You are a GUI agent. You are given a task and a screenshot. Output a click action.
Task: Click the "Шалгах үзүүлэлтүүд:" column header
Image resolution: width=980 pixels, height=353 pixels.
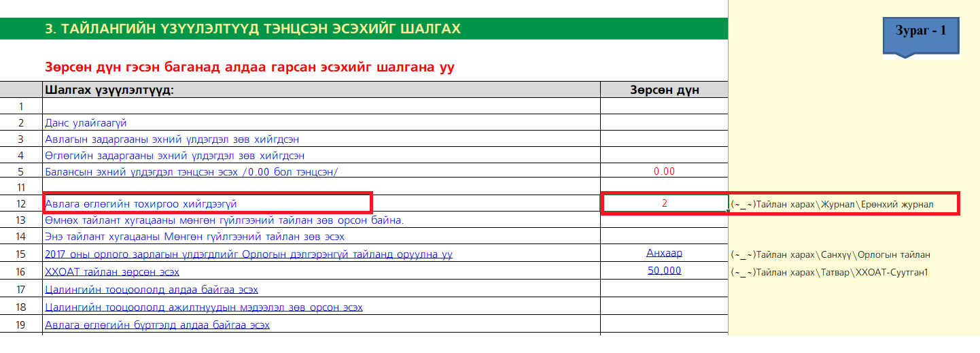pos(109,90)
